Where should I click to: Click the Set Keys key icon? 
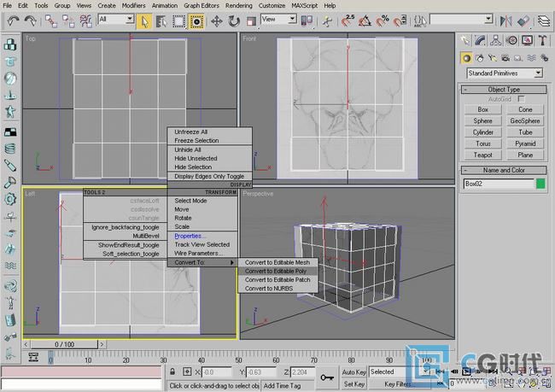[x=327, y=377]
